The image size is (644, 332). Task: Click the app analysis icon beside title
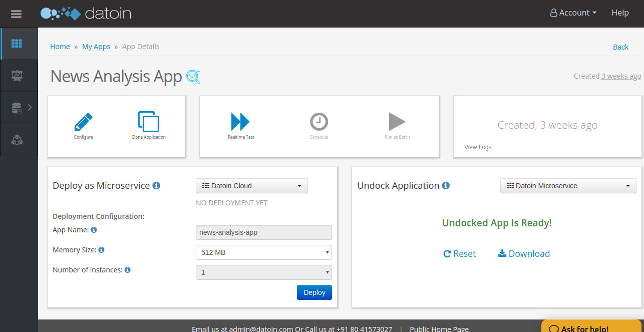point(193,77)
